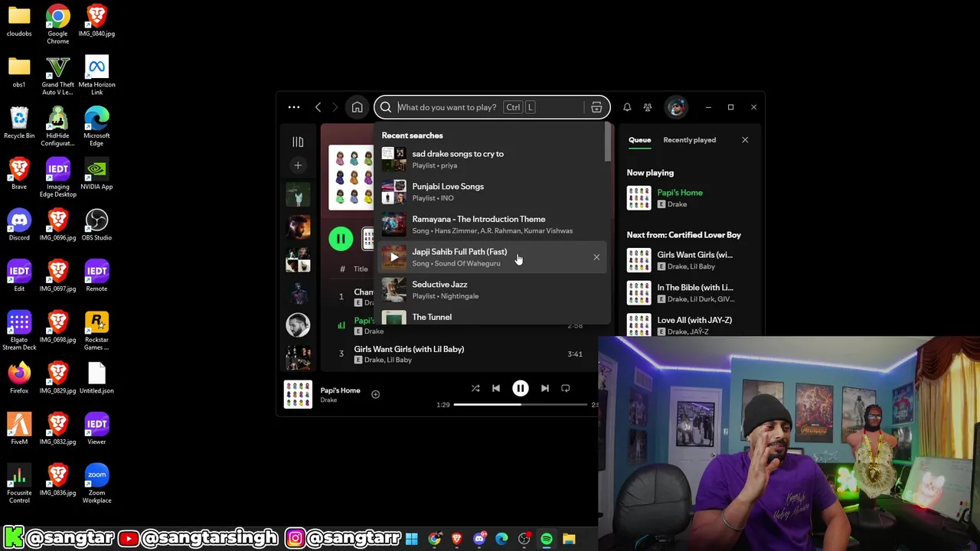Screen dimensions: 980x551
Task: Open Firefox desktop shortcut
Action: tap(19, 379)
